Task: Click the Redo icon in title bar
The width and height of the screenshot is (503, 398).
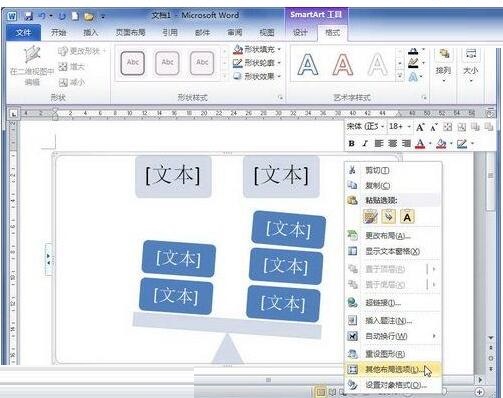Action: pos(62,16)
